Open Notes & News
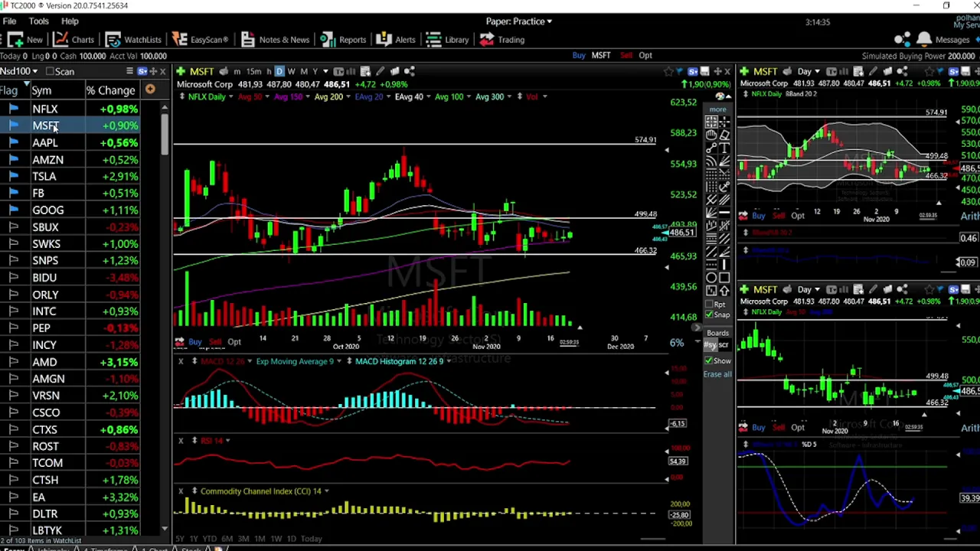 click(275, 40)
